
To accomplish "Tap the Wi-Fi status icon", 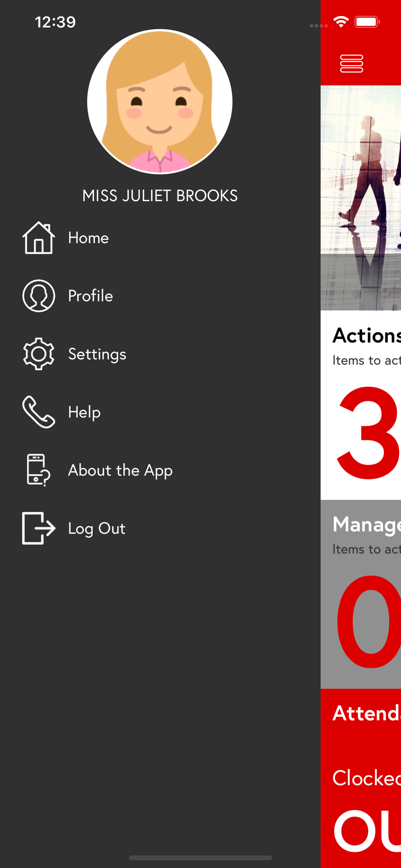I will [341, 22].
